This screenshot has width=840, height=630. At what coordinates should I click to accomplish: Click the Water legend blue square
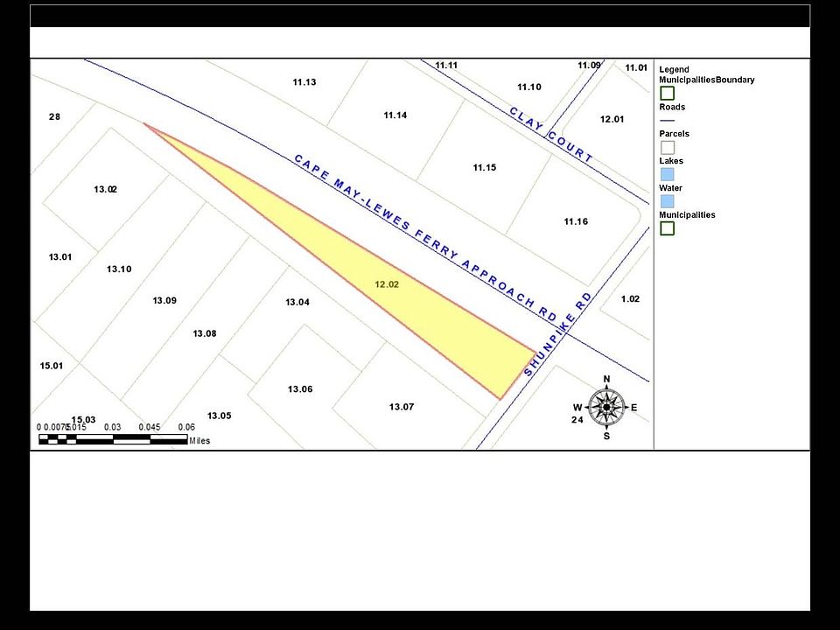click(667, 201)
